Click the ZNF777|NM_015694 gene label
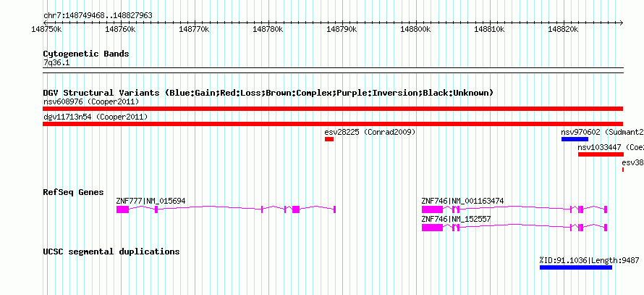Screen dimensions: 644x295 click(151, 201)
